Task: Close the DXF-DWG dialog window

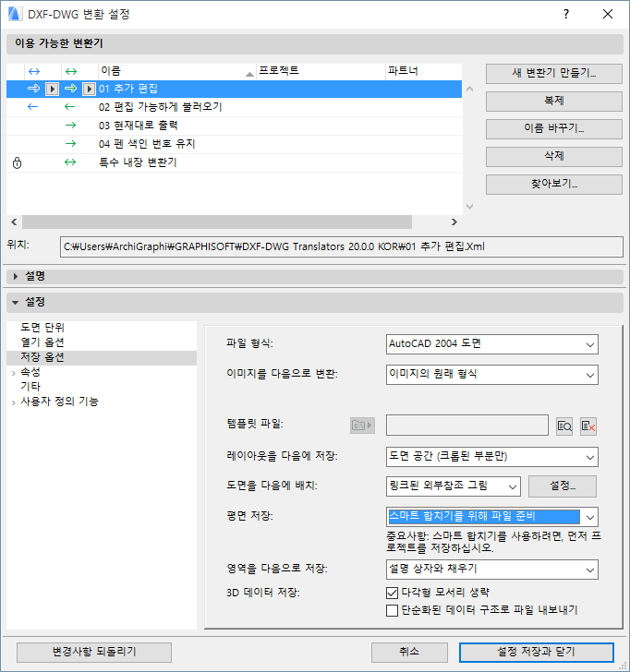Action: pos(608,14)
